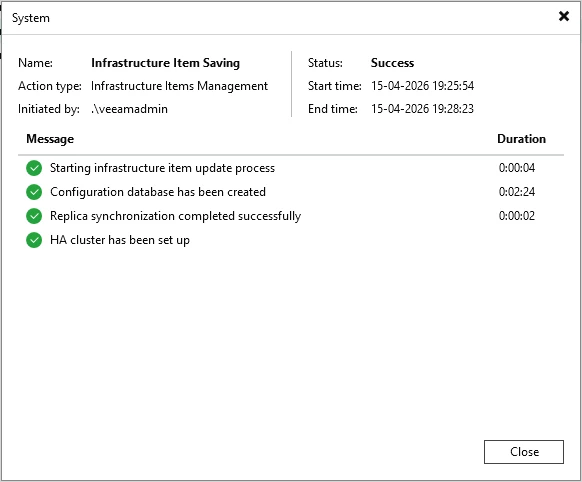Select the Duration column header
Viewport: 582px width, 482px height.
tap(521, 139)
